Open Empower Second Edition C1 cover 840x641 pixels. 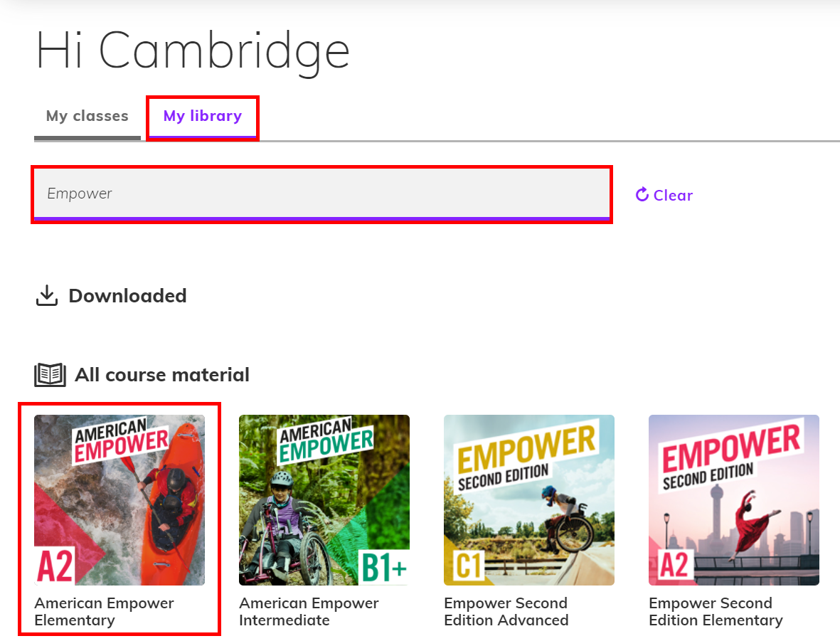(528, 500)
